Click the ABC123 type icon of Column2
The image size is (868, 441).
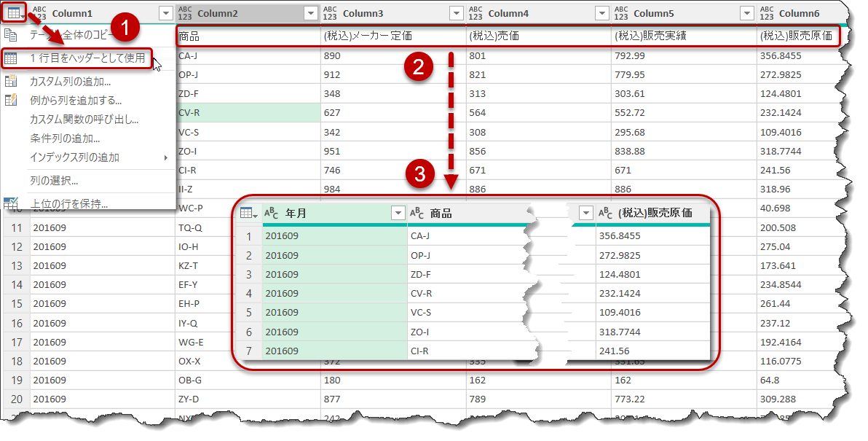(x=185, y=12)
